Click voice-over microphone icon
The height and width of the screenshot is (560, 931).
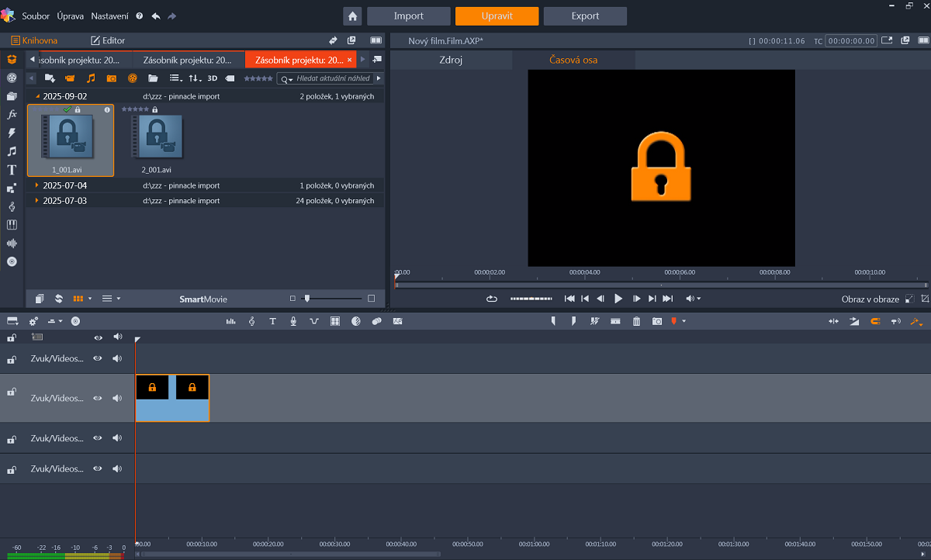(x=293, y=321)
